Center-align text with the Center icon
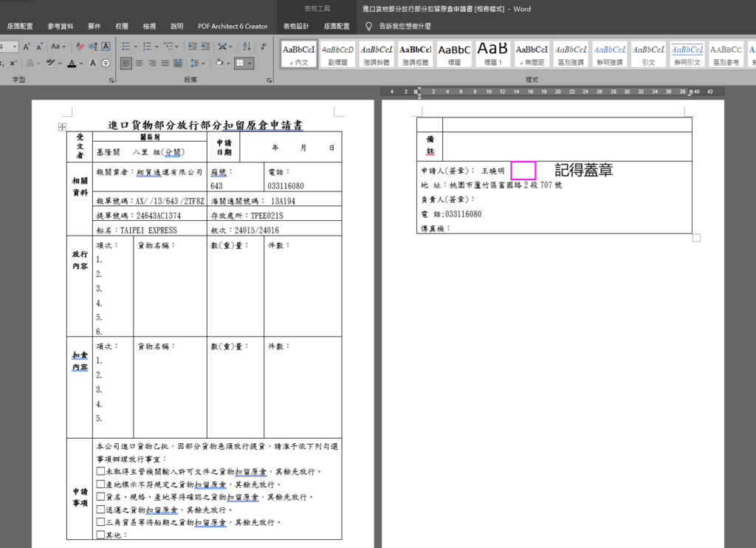The width and height of the screenshot is (756, 548). point(139,64)
